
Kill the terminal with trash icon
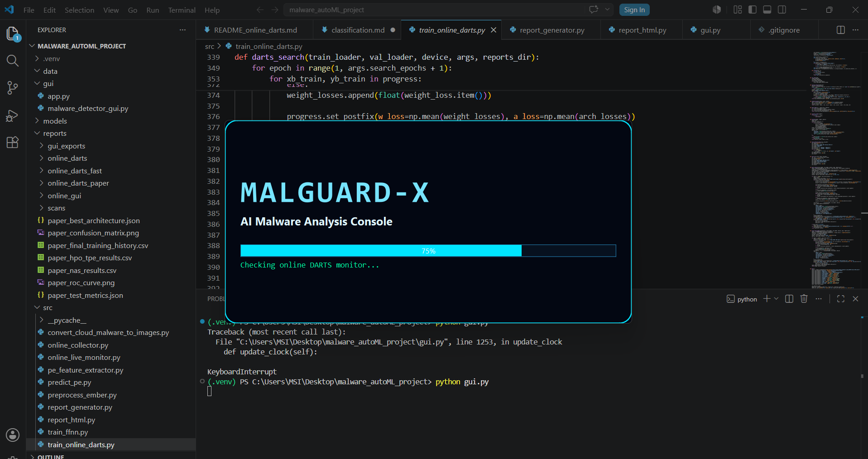(804, 299)
